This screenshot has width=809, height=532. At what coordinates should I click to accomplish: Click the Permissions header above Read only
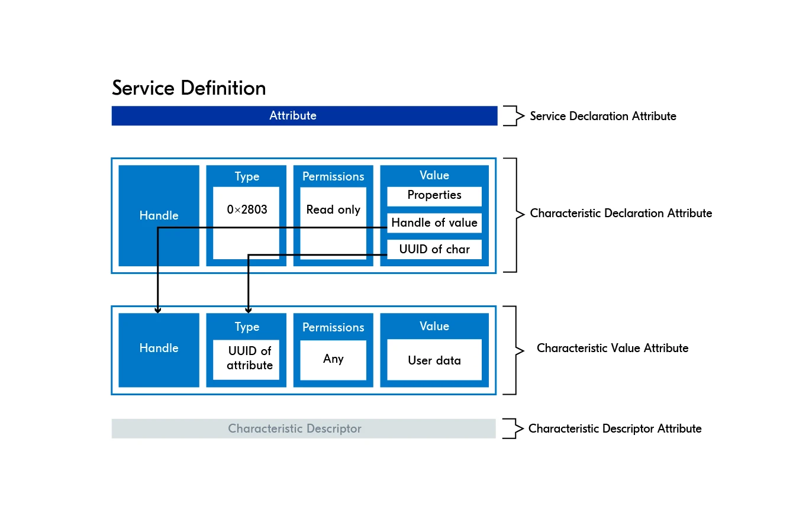coord(333,176)
